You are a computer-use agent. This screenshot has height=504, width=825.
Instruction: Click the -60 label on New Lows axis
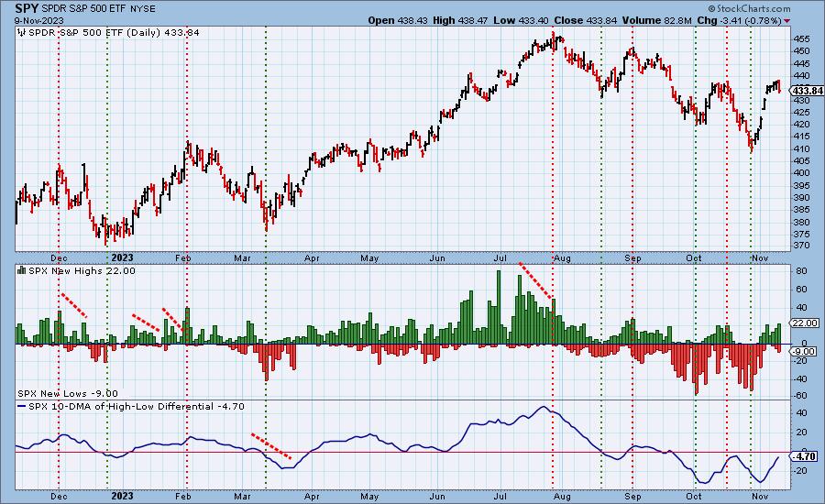click(800, 396)
